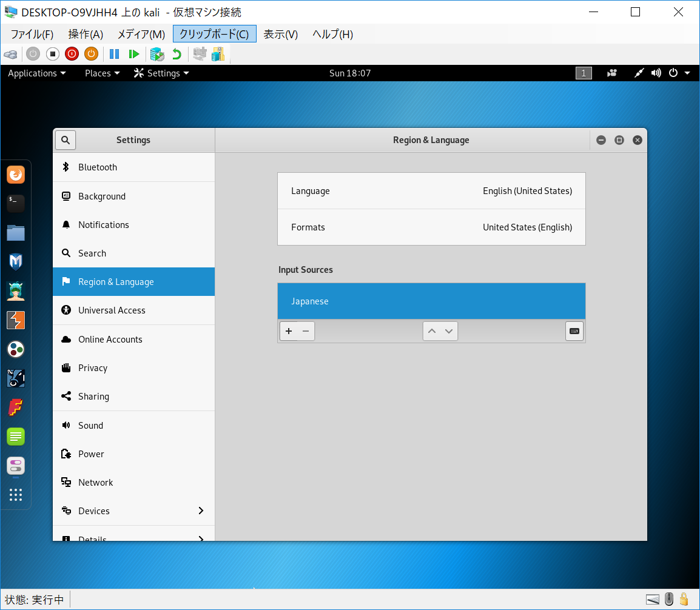Open the Applications dropdown in top bar
Viewport: 700px width, 610px height.
click(36, 73)
